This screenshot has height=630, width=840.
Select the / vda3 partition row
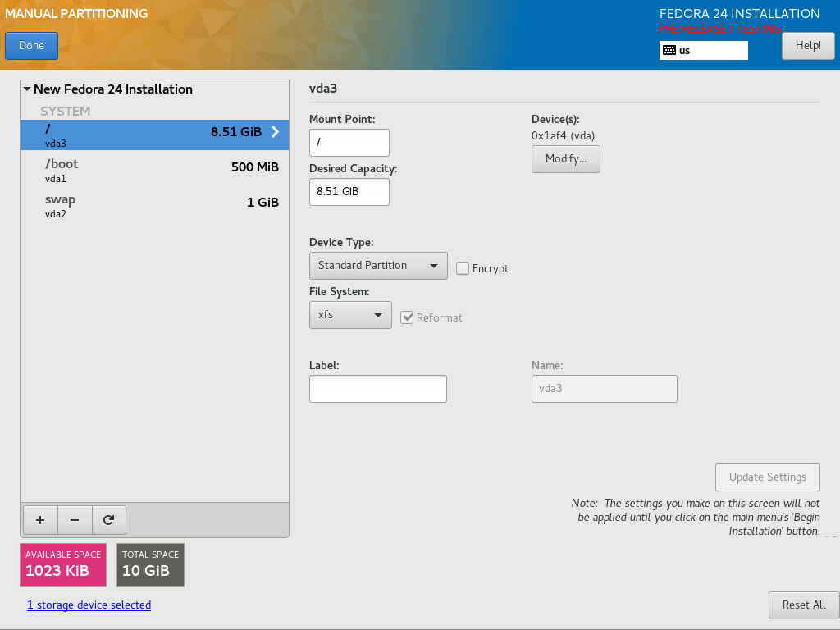(x=154, y=135)
